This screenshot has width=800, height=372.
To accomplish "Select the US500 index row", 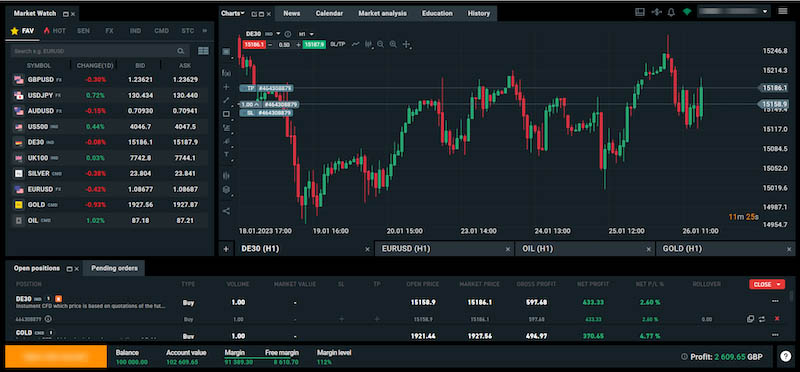I will [109, 127].
